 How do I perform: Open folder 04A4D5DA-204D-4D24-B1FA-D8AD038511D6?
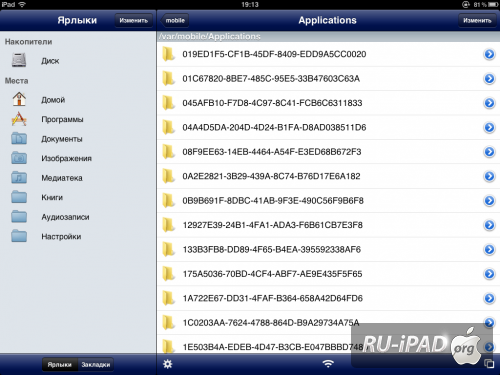(x=328, y=127)
